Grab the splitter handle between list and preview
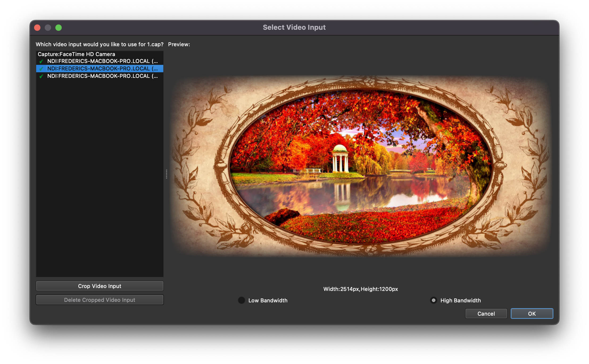 click(167, 174)
